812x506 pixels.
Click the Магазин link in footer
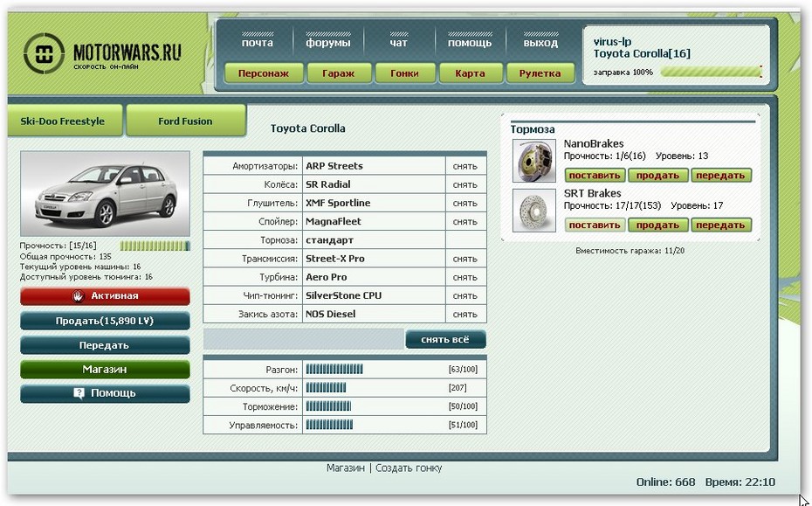click(346, 468)
